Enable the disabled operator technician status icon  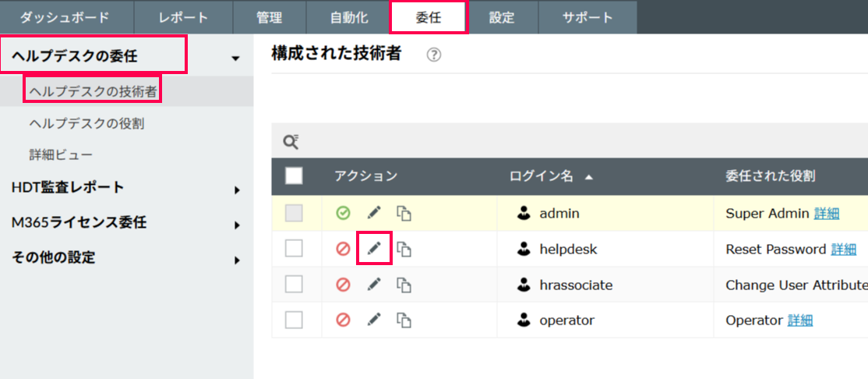coord(343,320)
